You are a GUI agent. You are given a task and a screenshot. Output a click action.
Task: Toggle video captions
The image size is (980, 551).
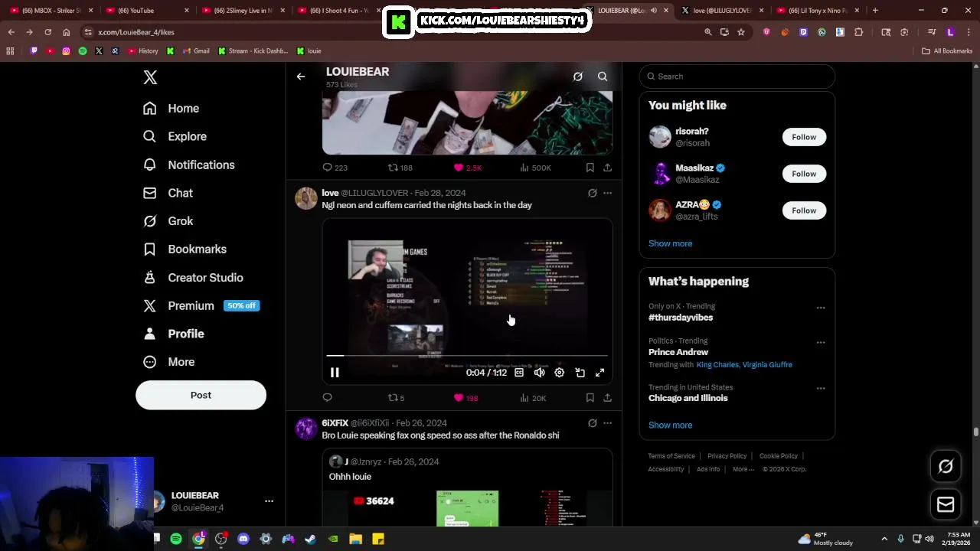(x=519, y=373)
